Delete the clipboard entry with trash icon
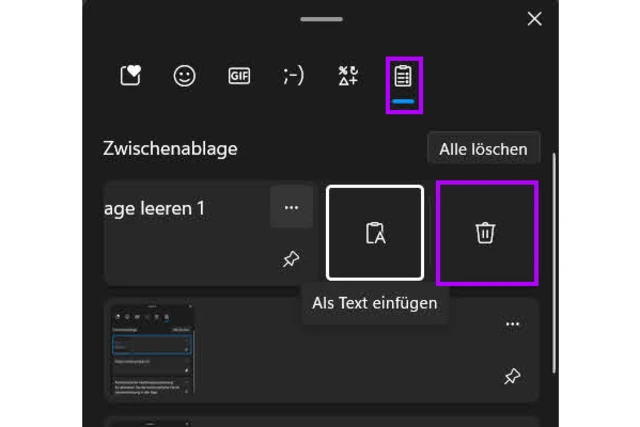Image resolution: width=640 pixels, height=427 pixels. pyautogui.click(x=486, y=233)
